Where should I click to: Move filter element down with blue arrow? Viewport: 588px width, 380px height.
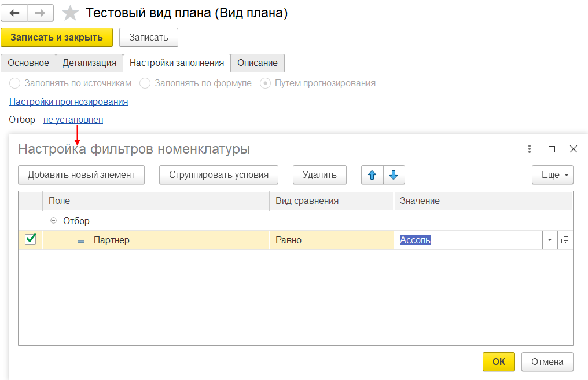394,174
